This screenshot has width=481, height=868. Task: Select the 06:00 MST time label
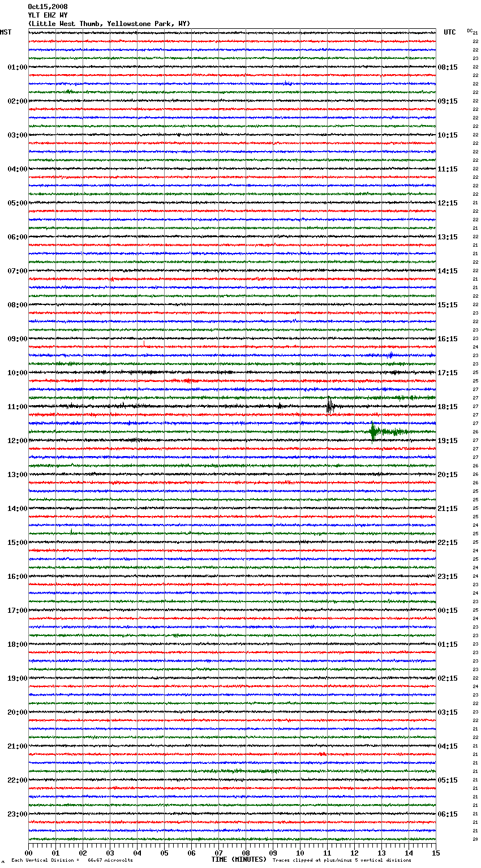click(x=18, y=237)
